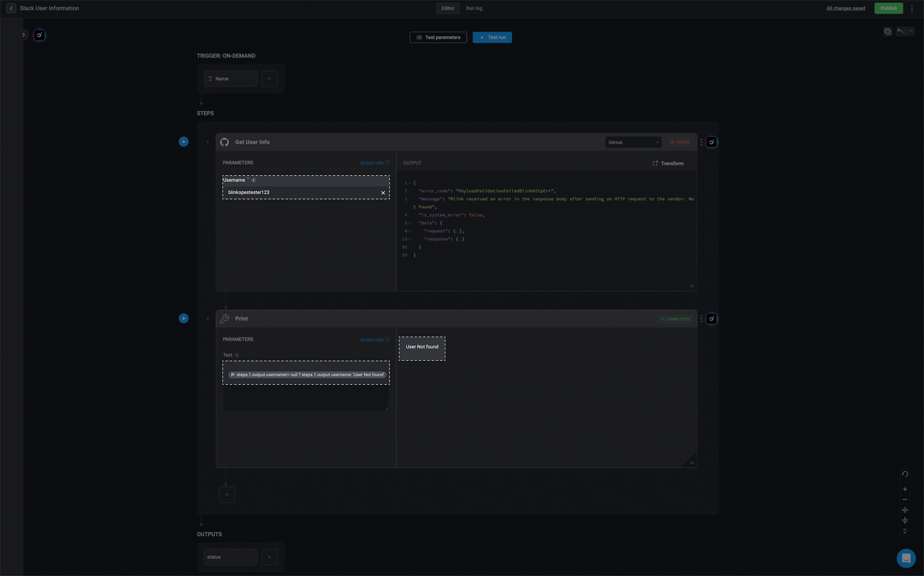Expand Print output panel chevron
The image size is (924, 576).
692,463
